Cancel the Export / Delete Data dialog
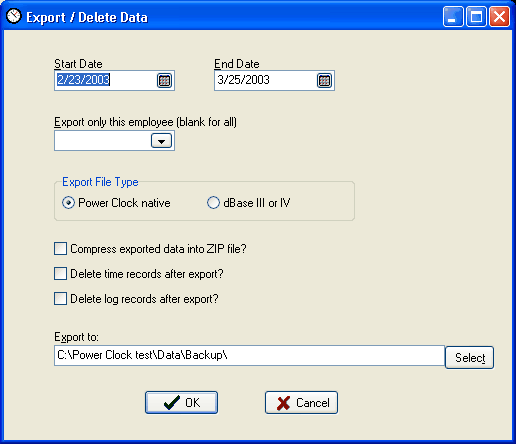 [x=301, y=403]
